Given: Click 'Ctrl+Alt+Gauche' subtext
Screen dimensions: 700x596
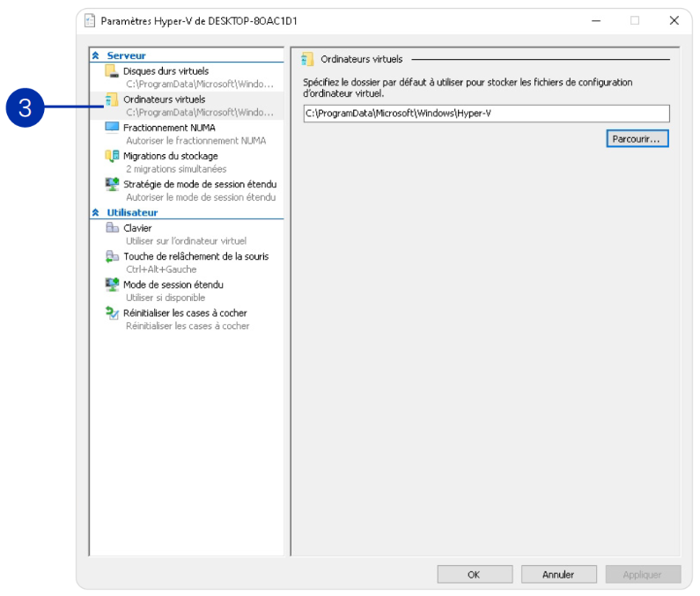Looking at the screenshot, I should click(161, 269).
